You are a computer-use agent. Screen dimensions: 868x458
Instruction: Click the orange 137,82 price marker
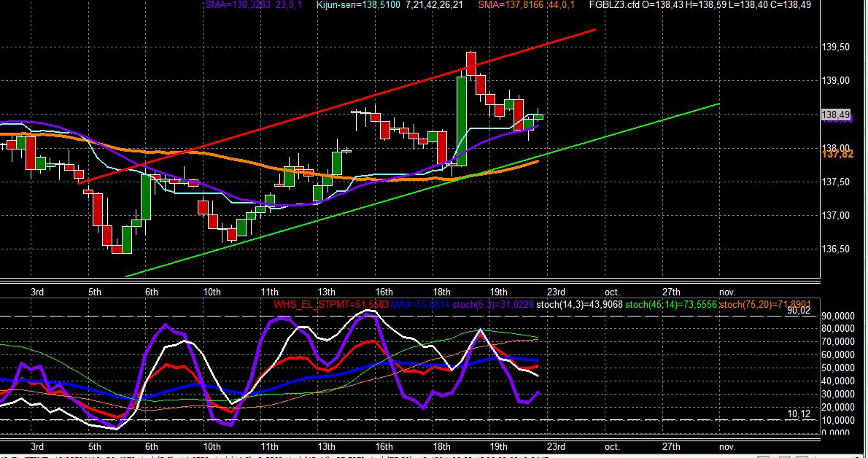(837, 154)
